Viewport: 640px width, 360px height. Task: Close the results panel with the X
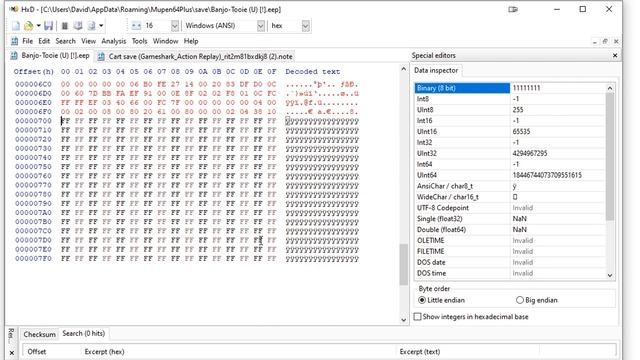point(11,352)
